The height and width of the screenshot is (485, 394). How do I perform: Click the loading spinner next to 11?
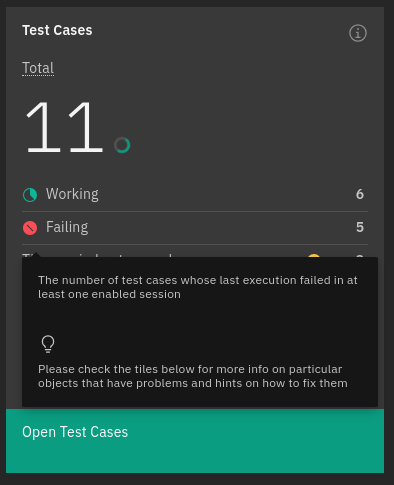pyautogui.click(x=122, y=145)
